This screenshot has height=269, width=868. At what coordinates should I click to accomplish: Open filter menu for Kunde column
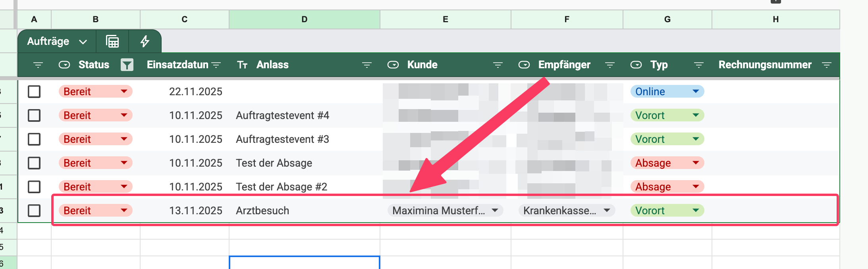[498, 65]
